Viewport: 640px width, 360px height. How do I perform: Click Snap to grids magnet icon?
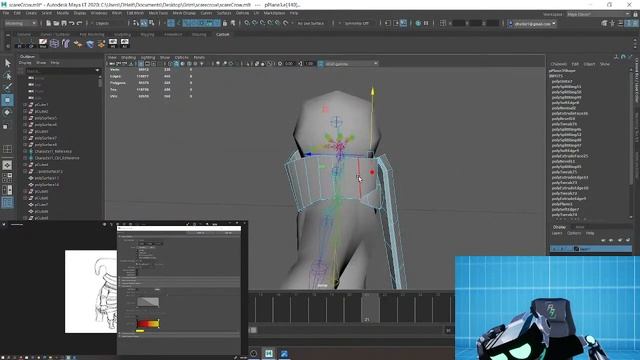[x=247, y=23]
